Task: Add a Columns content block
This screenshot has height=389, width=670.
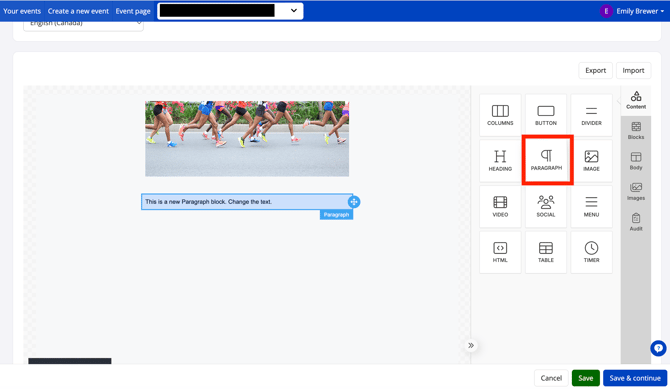Action: point(500,115)
